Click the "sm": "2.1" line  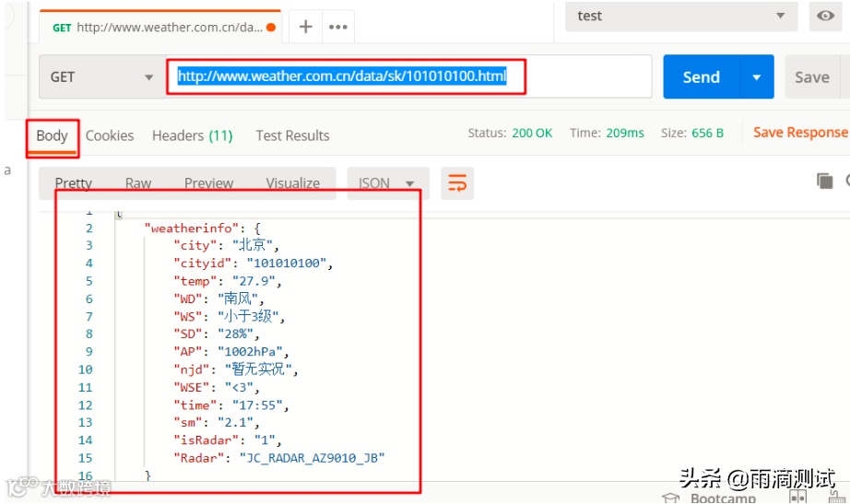coord(217,422)
